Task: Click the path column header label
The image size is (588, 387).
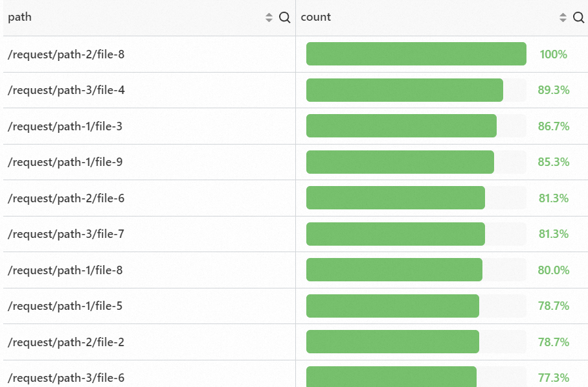Action: (x=19, y=18)
